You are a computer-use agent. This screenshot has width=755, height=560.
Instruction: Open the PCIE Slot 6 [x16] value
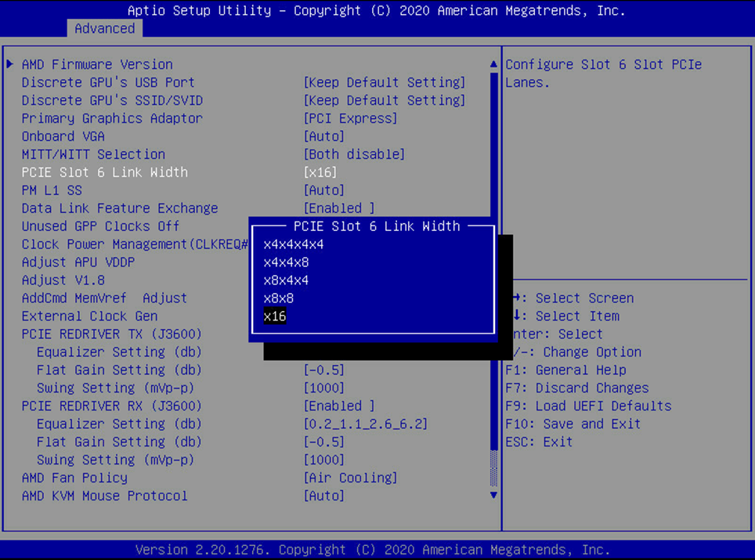point(320,172)
